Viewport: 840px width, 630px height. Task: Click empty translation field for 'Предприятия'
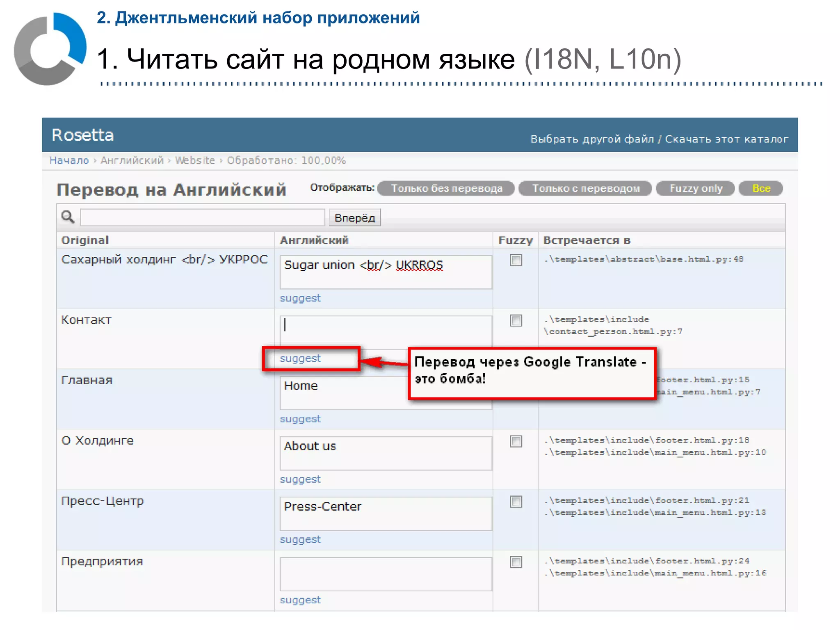click(386, 574)
